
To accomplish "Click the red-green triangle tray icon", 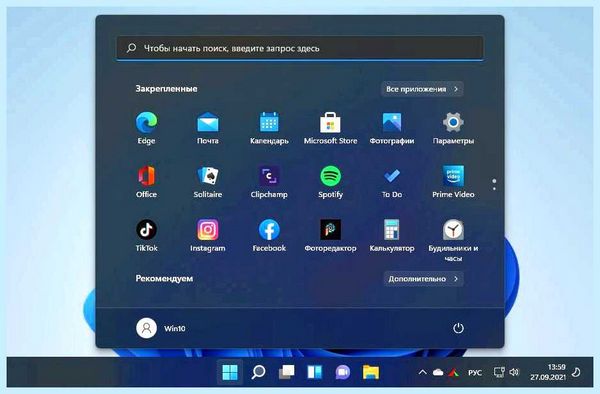I will click(x=454, y=372).
